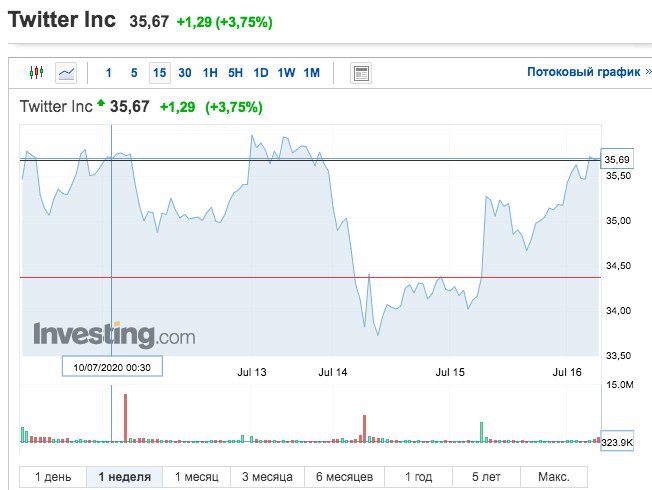Switch the interval to 5H
Image resolution: width=652 pixels, height=490 pixels.
235,72
